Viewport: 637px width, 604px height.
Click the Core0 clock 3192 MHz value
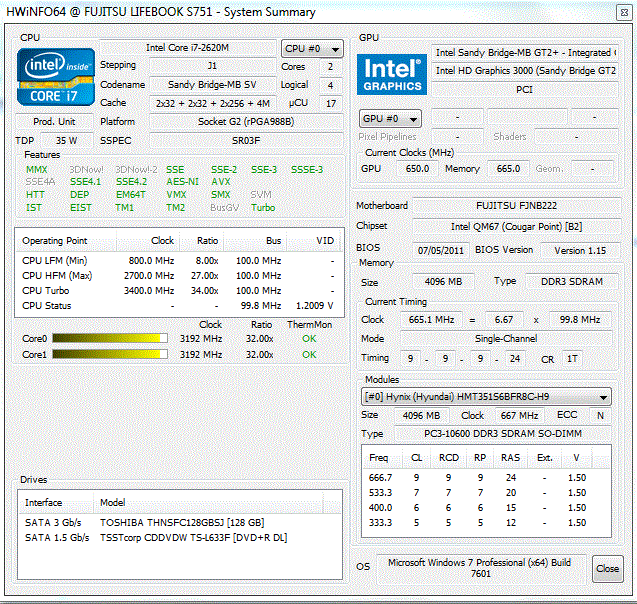coord(201,339)
